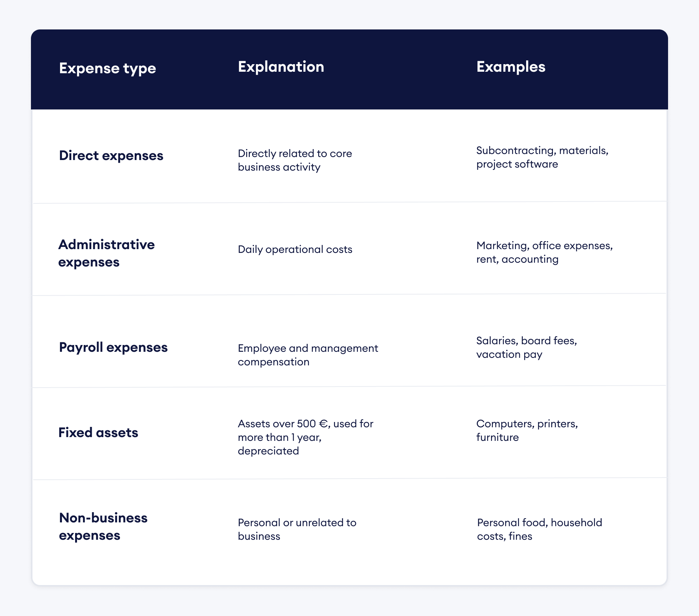Click the "Assets over 500 €" explanation text
Viewport: 699px width, 616px height.
(305, 437)
